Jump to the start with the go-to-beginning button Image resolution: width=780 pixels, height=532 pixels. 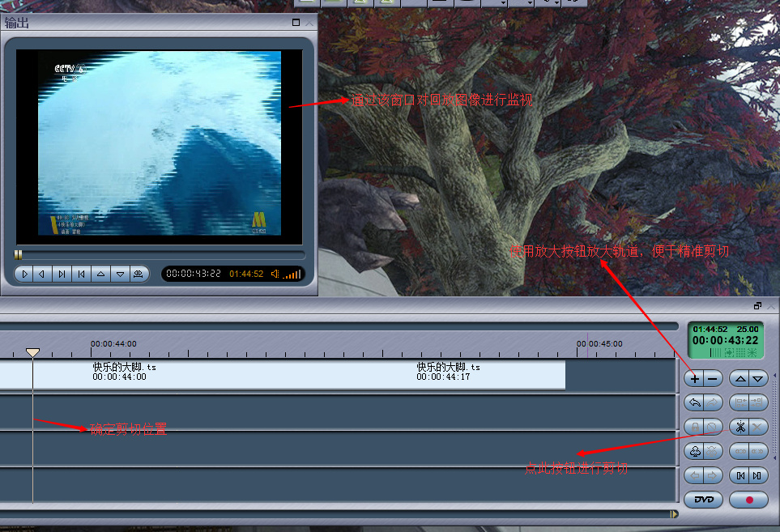click(82, 275)
